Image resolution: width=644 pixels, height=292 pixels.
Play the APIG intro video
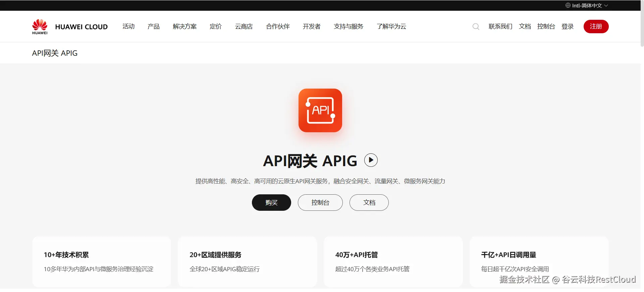click(x=371, y=160)
